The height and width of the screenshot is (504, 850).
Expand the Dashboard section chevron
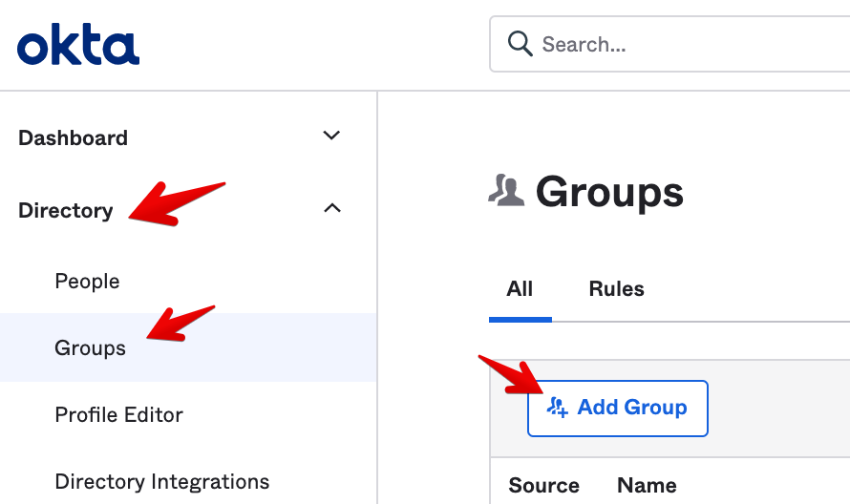(331, 136)
